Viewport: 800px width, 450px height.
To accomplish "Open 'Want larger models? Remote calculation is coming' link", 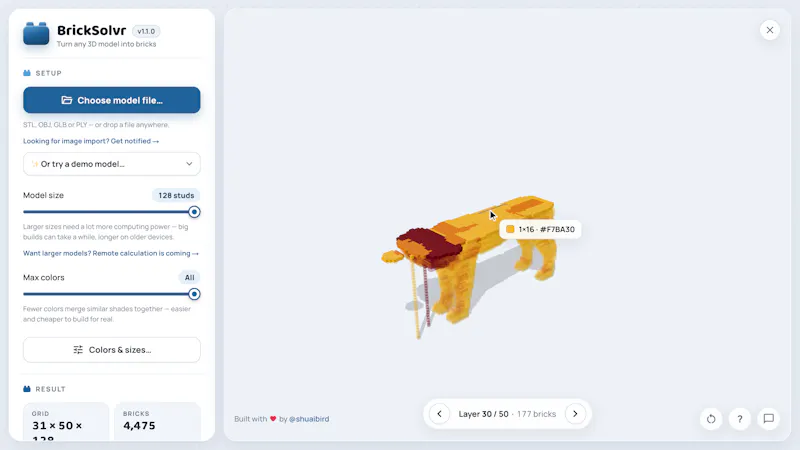I will tap(111, 253).
